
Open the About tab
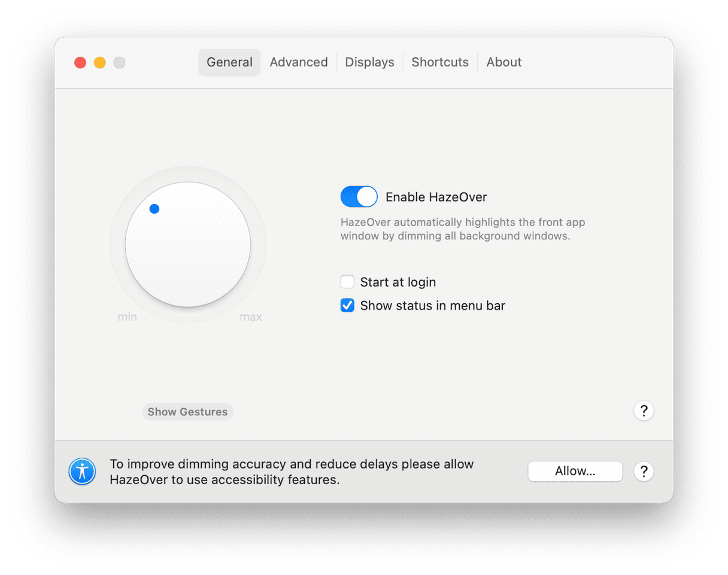(504, 62)
